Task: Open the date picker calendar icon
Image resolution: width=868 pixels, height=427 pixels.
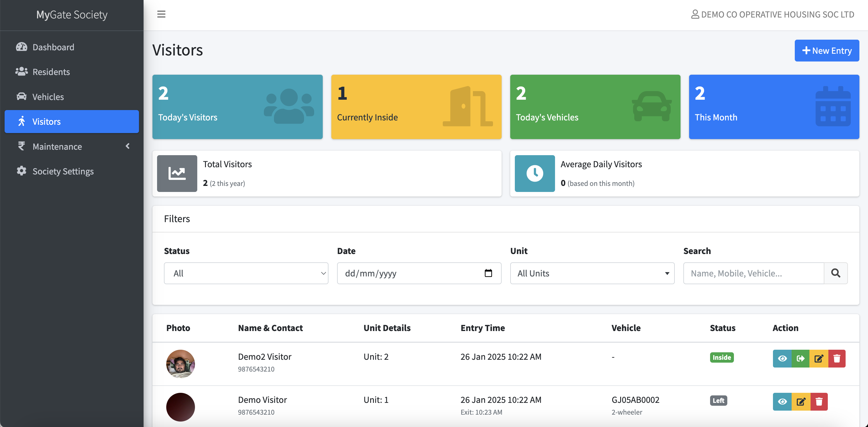Action: (x=488, y=273)
